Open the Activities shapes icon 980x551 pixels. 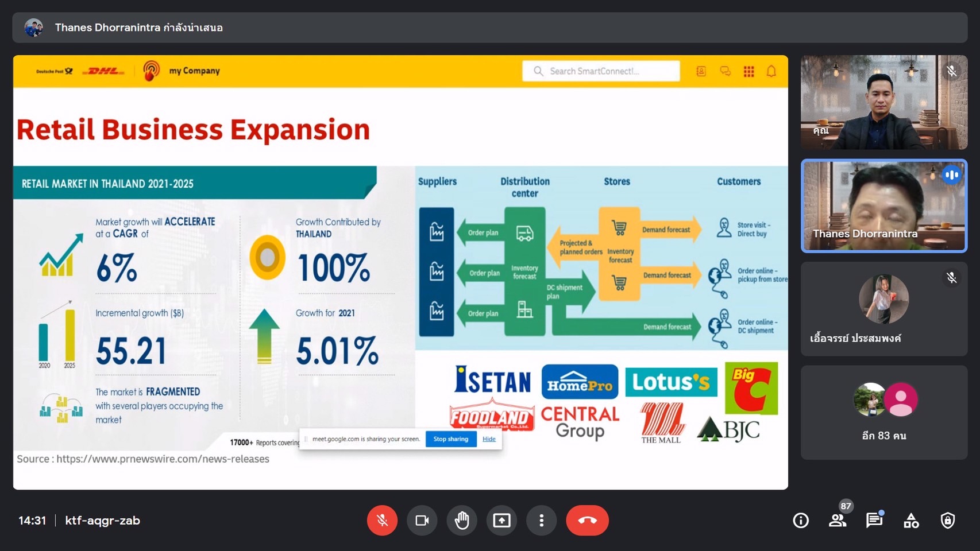[911, 521]
